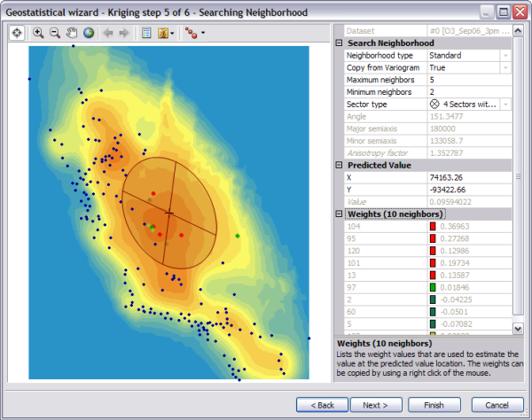Click the full extent globe icon
The height and width of the screenshot is (420, 532).
pyautogui.click(x=89, y=33)
